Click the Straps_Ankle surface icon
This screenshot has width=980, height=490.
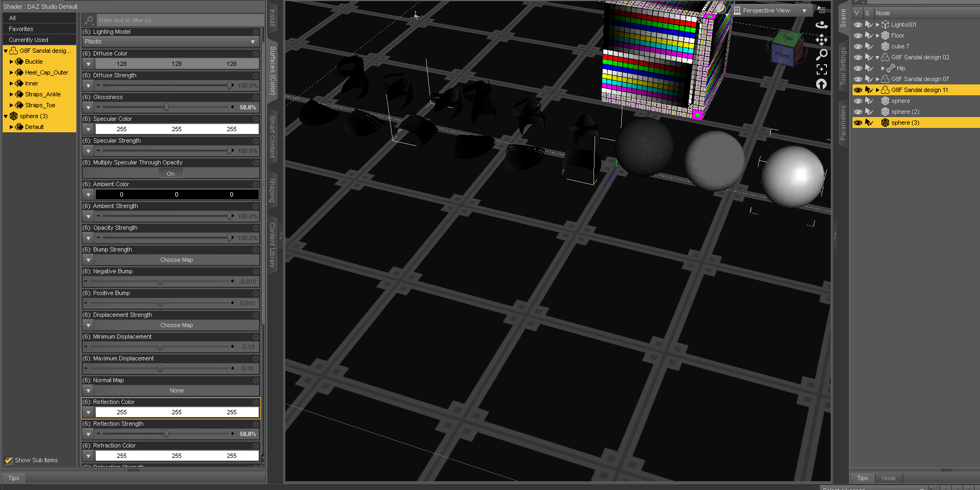(19, 94)
